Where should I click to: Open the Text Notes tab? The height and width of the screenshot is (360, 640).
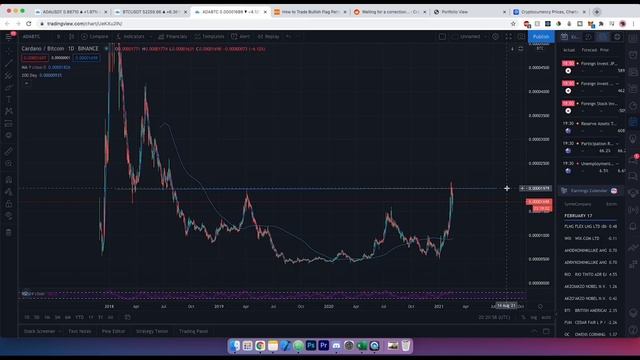tap(80, 331)
